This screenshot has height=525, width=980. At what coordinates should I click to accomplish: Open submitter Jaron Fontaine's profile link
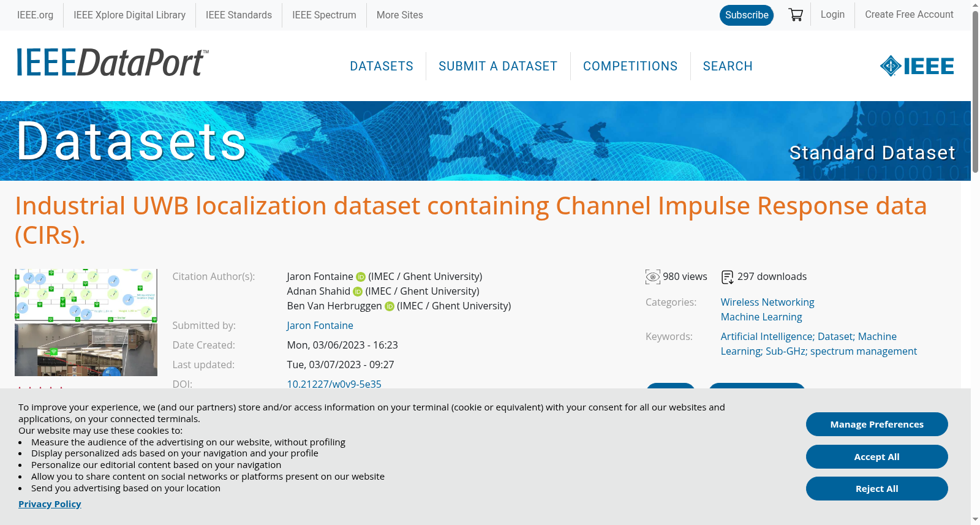320,326
